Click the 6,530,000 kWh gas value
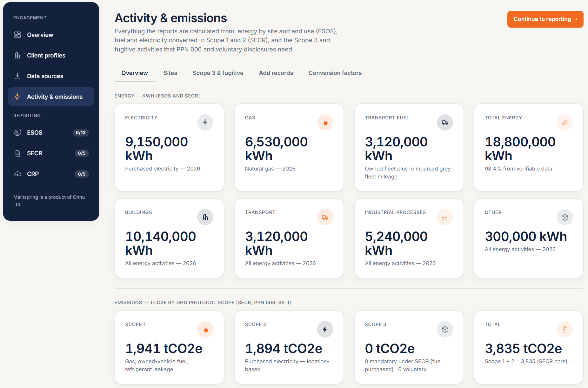Image resolution: width=588 pixels, height=388 pixels. click(x=276, y=149)
